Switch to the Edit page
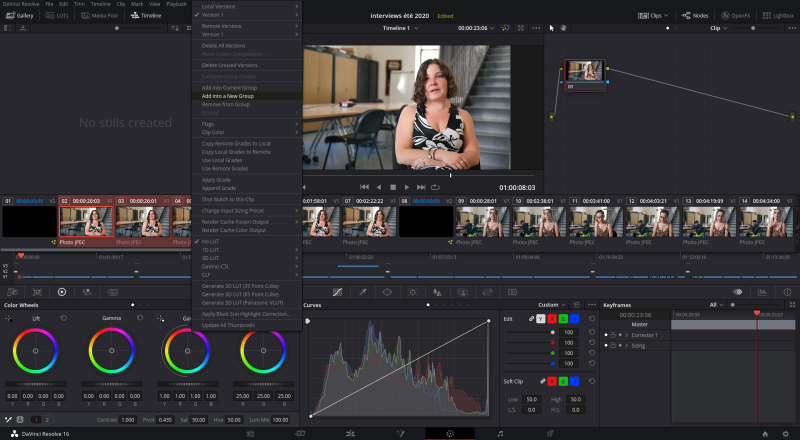Image resolution: width=800 pixels, height=440 pixels. 350,433
